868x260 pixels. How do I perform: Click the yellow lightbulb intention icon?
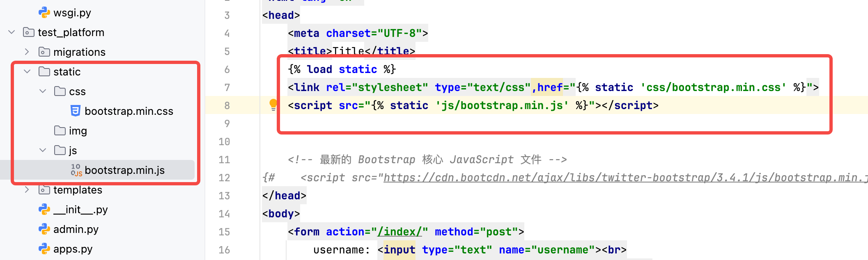click(x=273, y=105)
